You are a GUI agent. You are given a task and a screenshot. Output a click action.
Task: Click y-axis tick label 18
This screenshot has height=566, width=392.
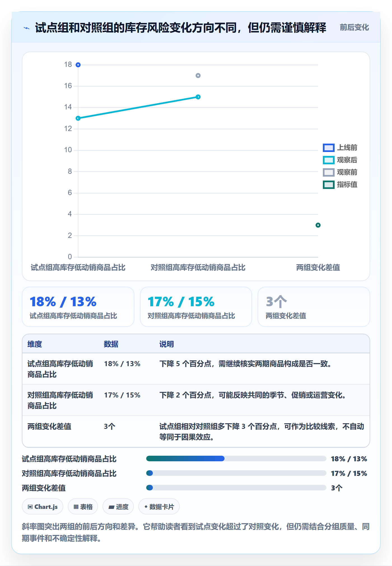pyautogui.click(x=68, y=64)
